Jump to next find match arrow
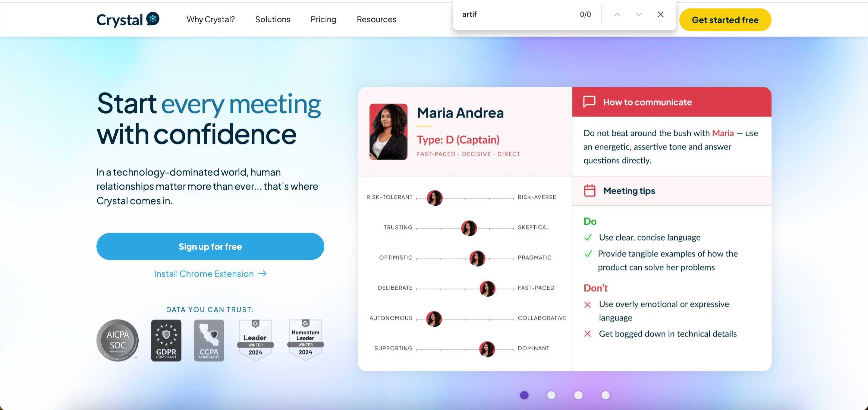The width and height of the screenshot is (868, 410). 639,14
